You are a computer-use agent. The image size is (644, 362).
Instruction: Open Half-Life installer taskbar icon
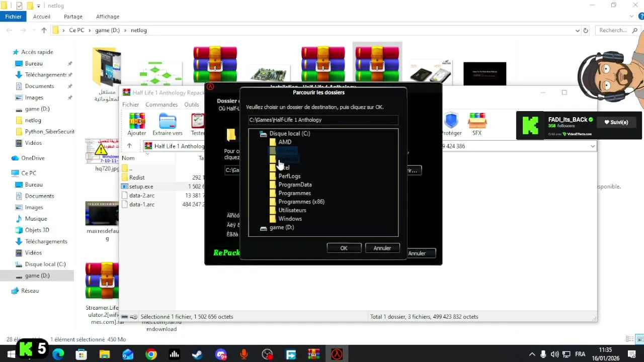[337, 354]
